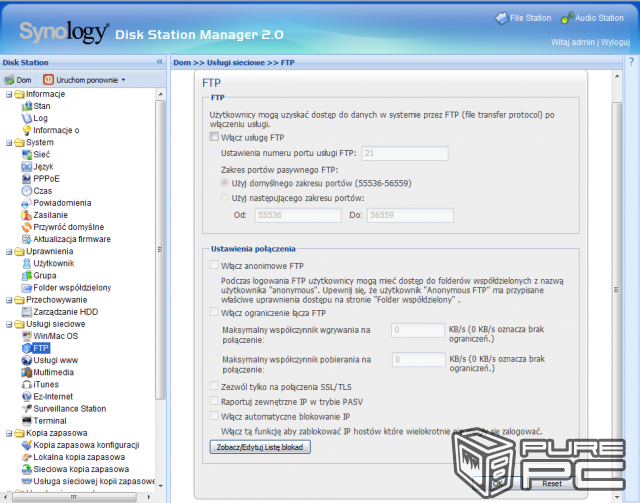This screenshot has width=640, height=503.
Task: Click the tree vertical scrollbar thumb
Action: pos(160,249)
